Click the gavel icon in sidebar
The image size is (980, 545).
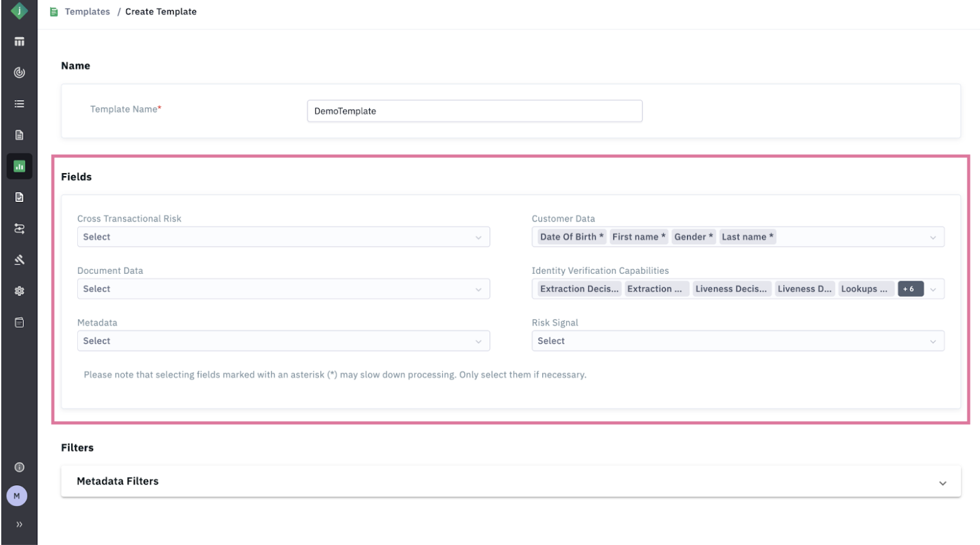(x=19, y=260)
